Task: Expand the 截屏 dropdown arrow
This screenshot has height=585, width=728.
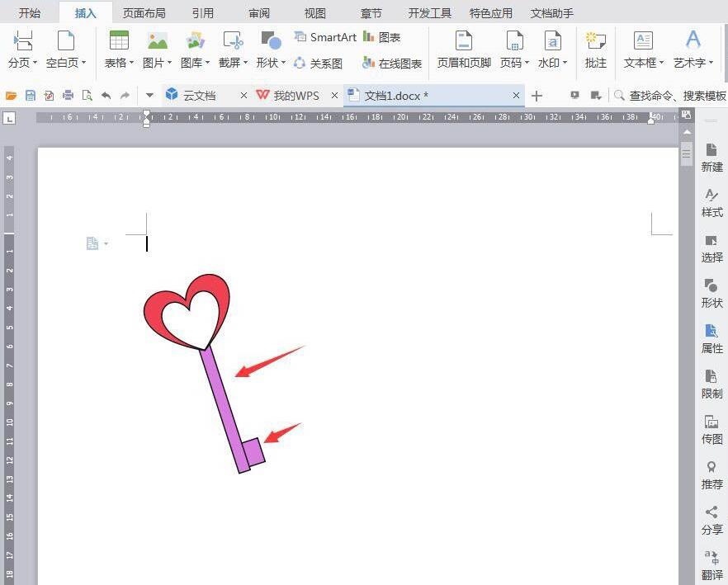Action: pyautogui.click(x=246, y=62)
